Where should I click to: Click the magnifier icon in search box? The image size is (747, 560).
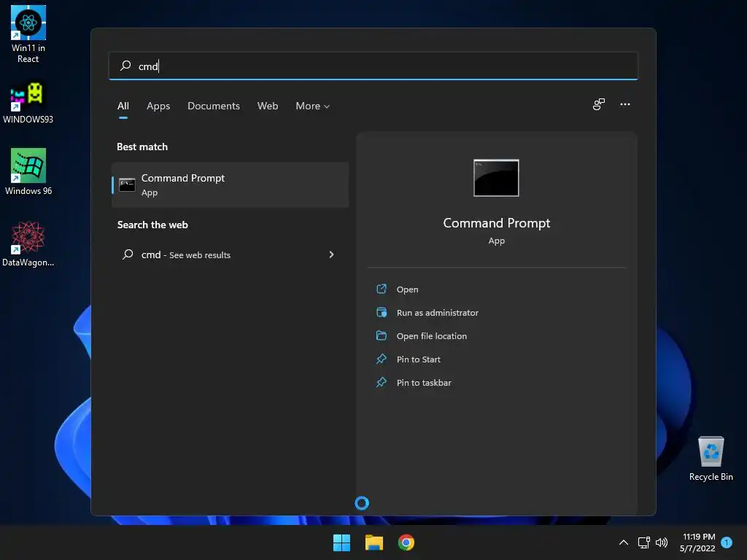125,66
